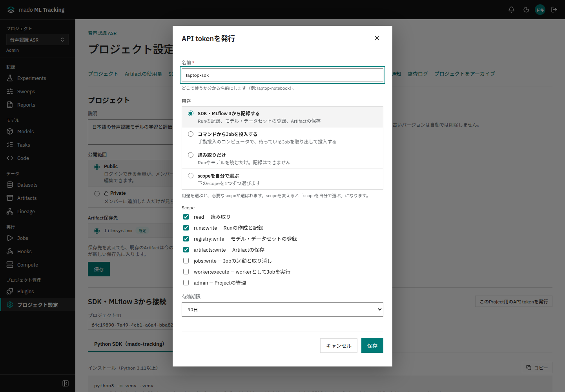565x392 pixels.
Task: Open the user avatar menu
Action: (x=540, y=10)
